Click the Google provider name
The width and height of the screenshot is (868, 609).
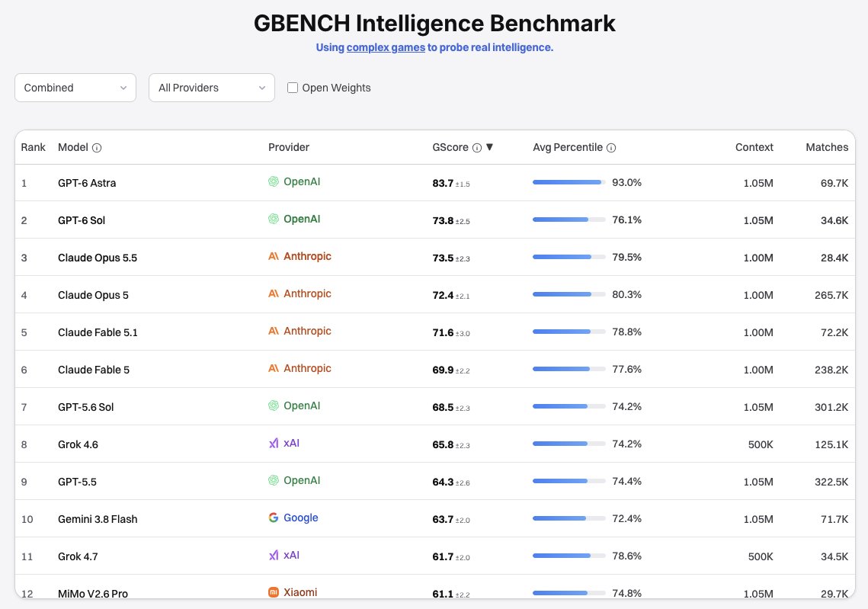300,518
